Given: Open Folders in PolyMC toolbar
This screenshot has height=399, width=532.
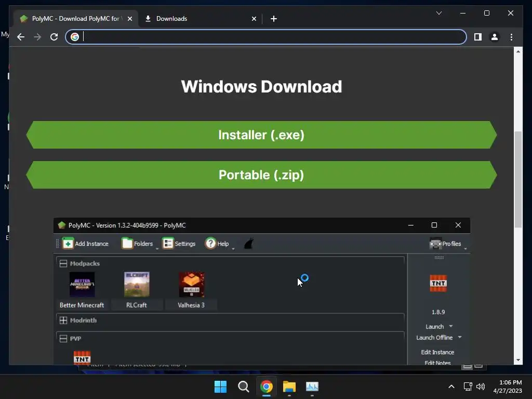Looking at the screenshot, I should [137, 244].
